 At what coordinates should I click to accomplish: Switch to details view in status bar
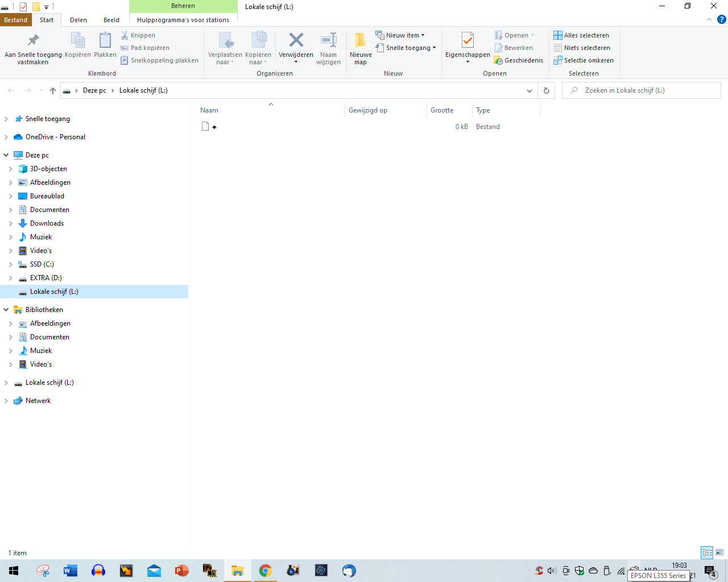click(707, 552)
